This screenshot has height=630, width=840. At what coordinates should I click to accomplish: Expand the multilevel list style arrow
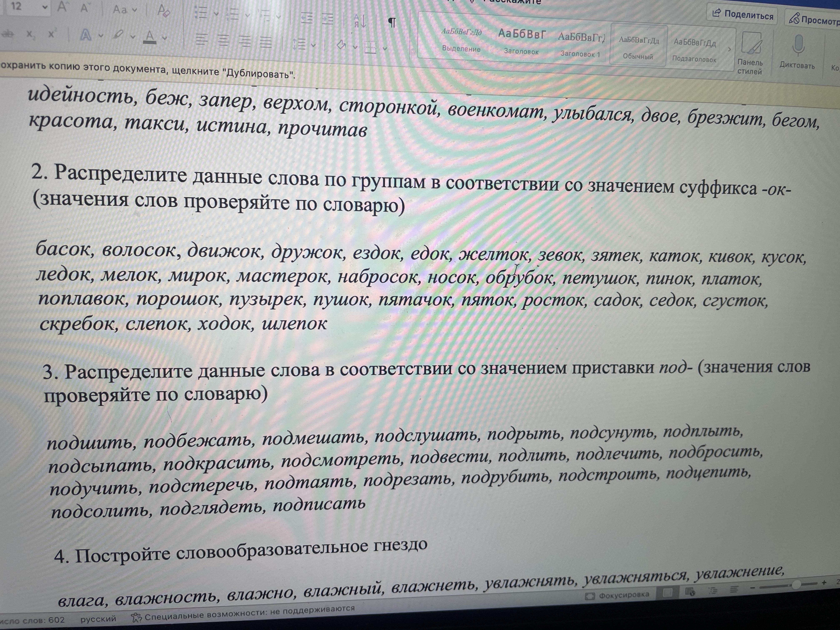click(x=278, y=17)
